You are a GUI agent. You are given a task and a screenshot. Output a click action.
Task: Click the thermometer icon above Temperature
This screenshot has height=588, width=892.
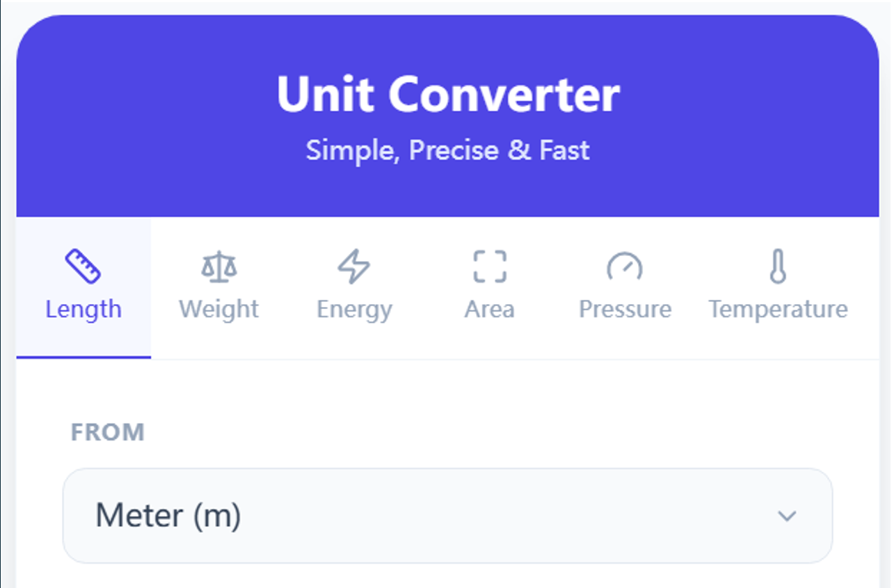coord(777,264)
